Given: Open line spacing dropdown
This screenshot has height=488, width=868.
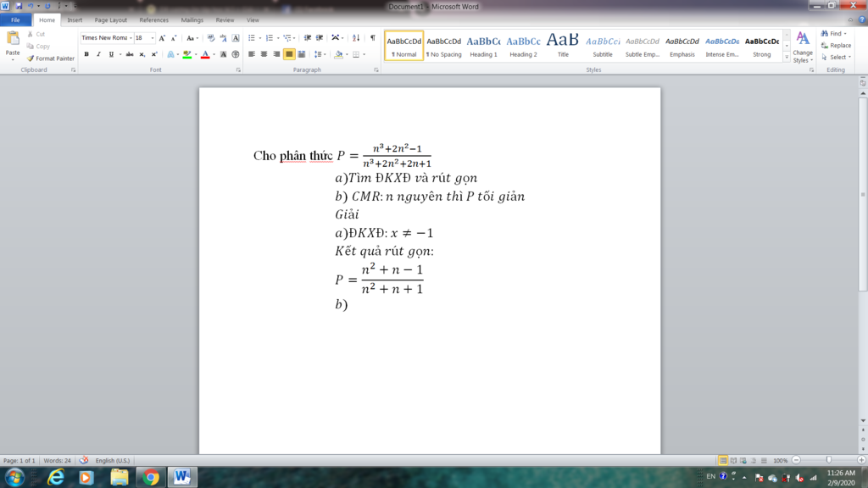Looking at the screenshot, I should (320, 54).
